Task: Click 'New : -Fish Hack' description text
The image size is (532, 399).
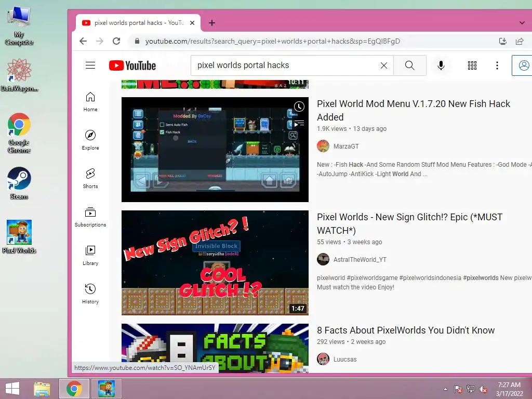Action: point(424,169)
